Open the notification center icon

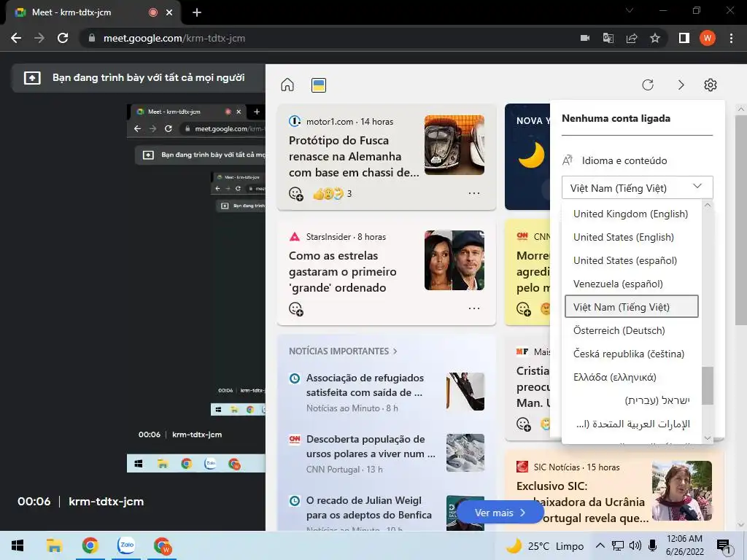(x=724, y=546)
